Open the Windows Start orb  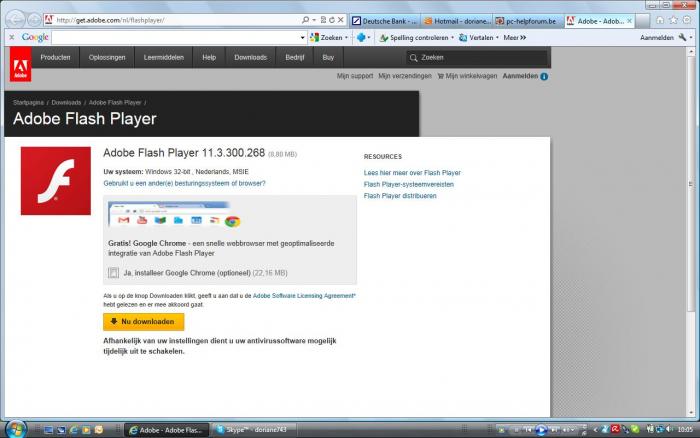[16, 429]
